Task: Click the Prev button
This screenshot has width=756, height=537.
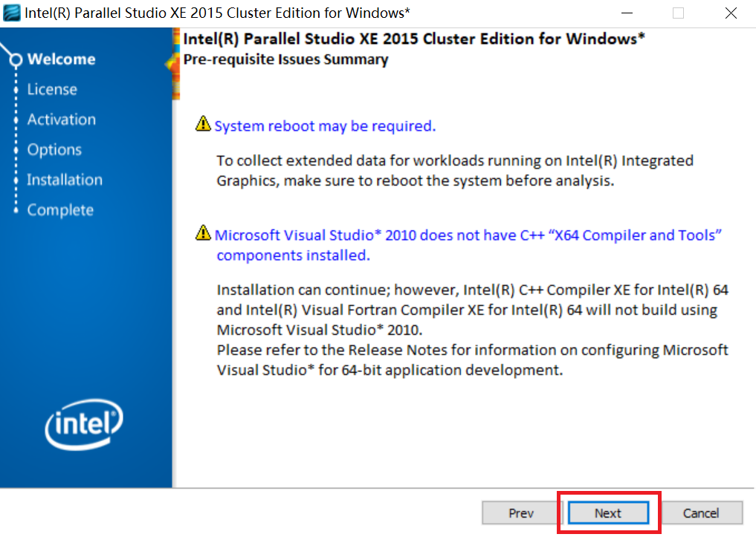Action: (x=520, y=512)
